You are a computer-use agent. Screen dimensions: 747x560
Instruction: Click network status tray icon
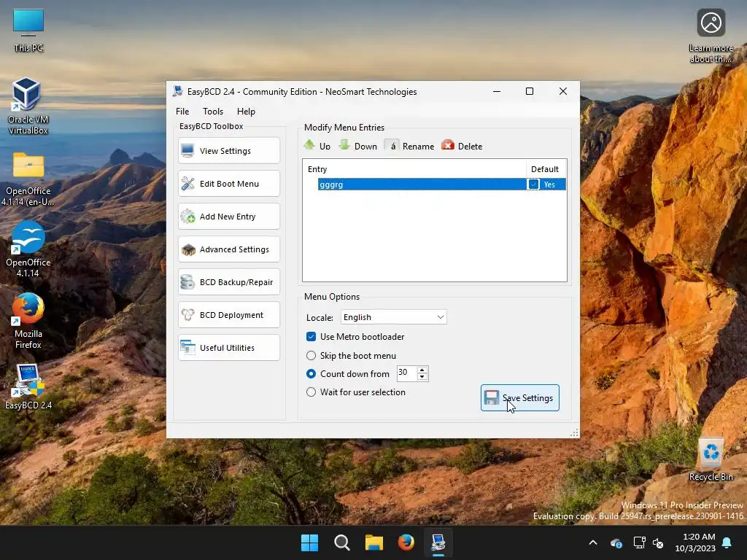(639, 542)
